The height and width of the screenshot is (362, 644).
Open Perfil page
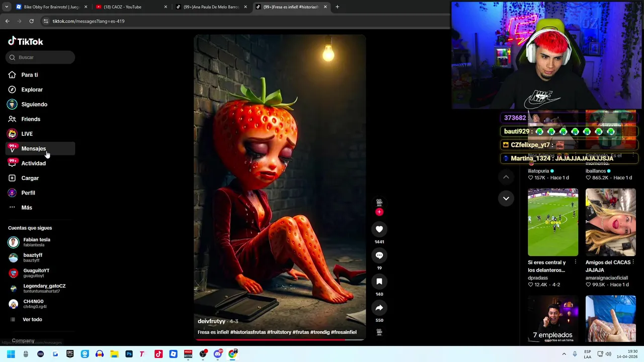coord(40,193)
